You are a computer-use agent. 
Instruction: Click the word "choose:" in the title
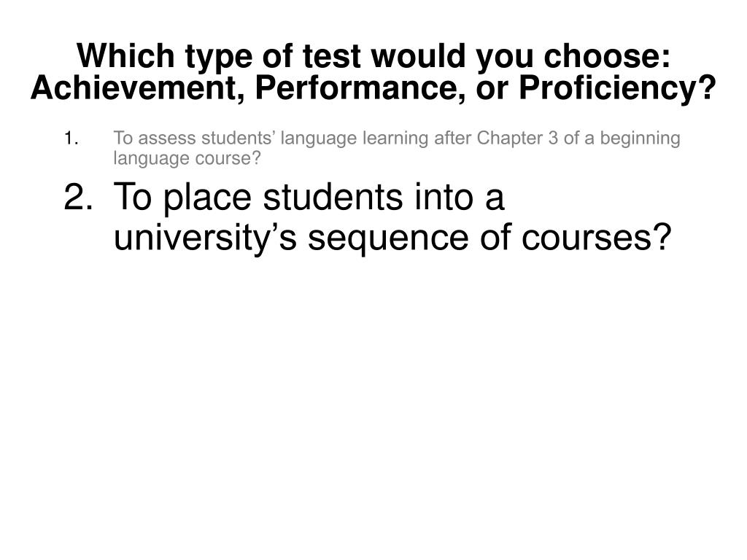click(x=607, y=56)
